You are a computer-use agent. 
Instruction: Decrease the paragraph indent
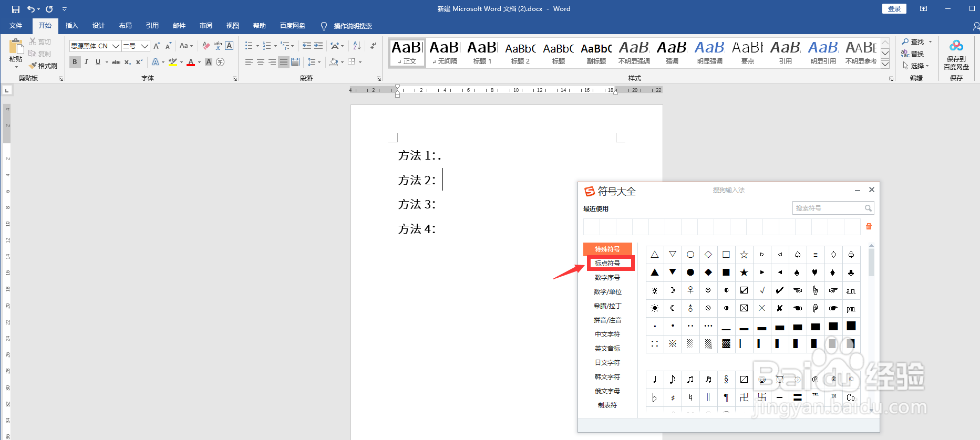pos(307,46)
